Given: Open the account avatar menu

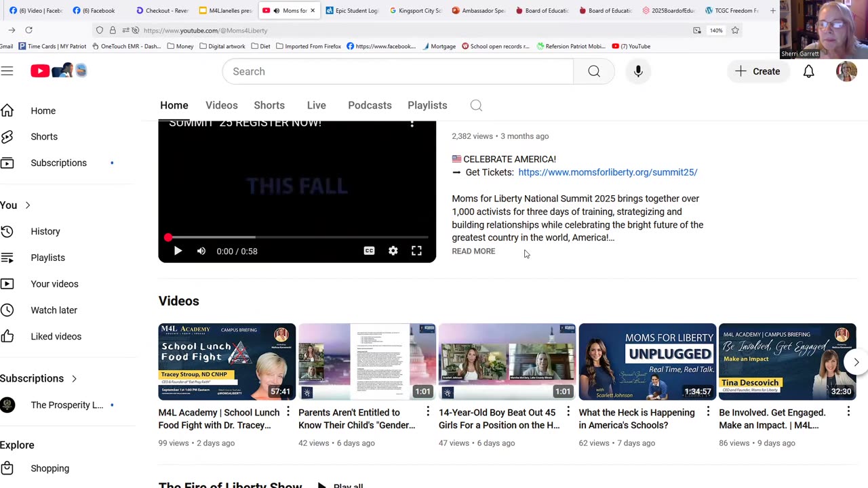Looking at the screenshot, I should (846, 71).
